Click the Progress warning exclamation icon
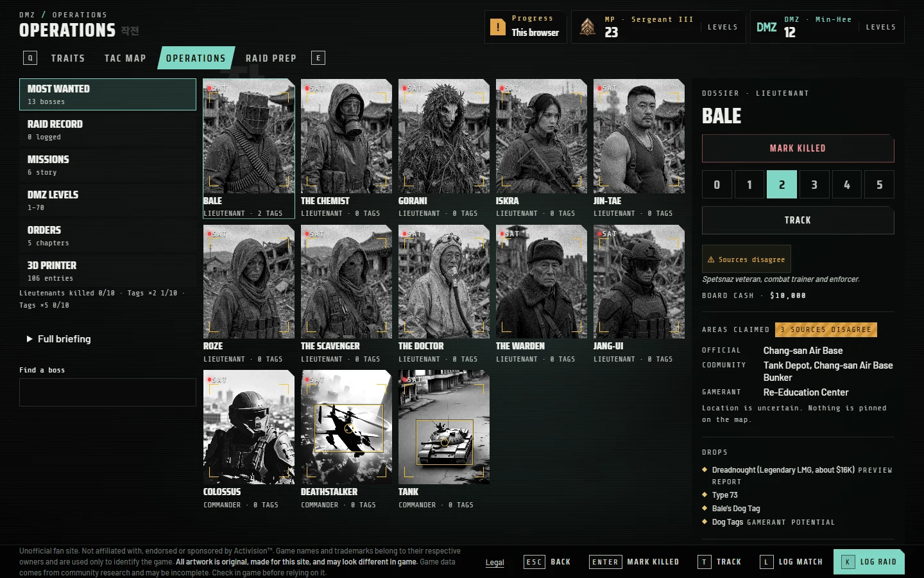The image size is (924, 578). (497, 27)
